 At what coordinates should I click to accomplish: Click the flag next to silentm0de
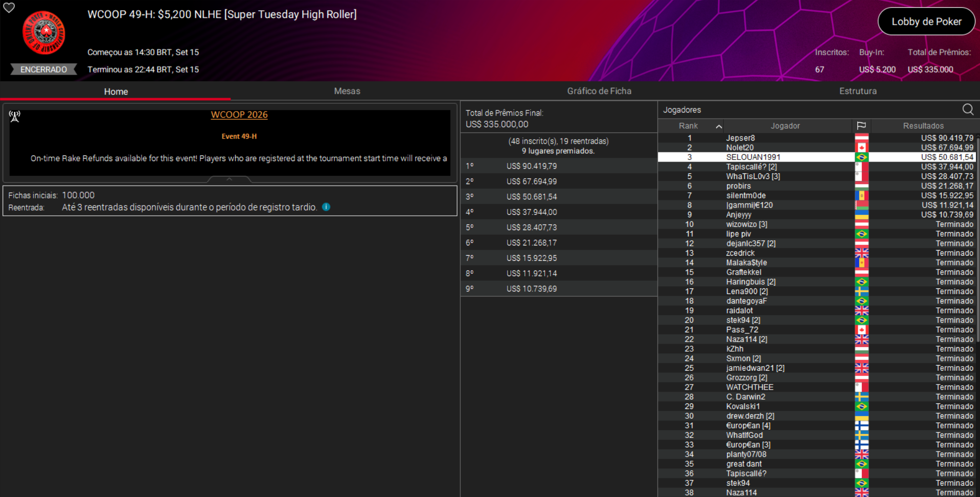click(x=861, y=196)
